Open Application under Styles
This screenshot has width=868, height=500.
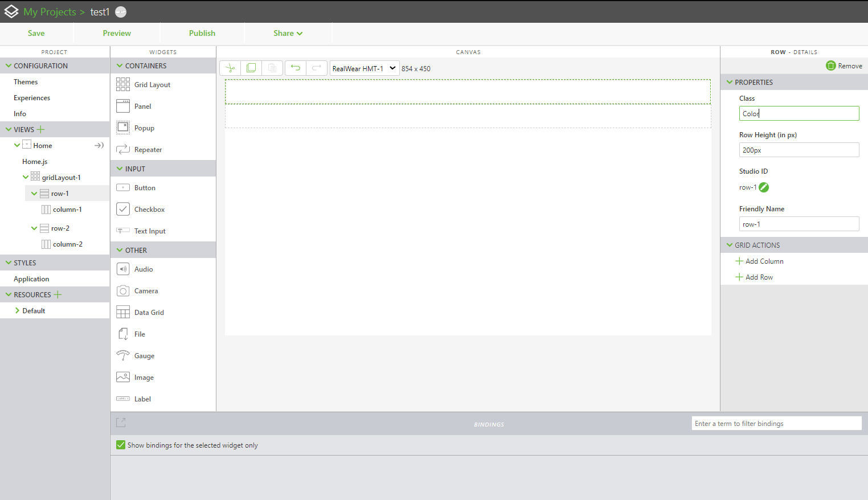pyautogui.click(x=32, y=278)
